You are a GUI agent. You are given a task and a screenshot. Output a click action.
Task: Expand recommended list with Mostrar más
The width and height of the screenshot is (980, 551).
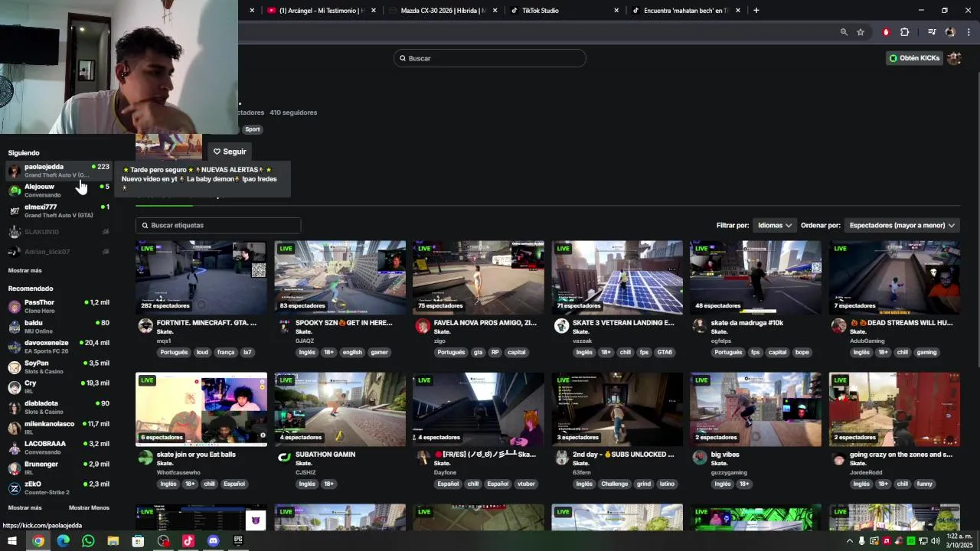point(24,508)
